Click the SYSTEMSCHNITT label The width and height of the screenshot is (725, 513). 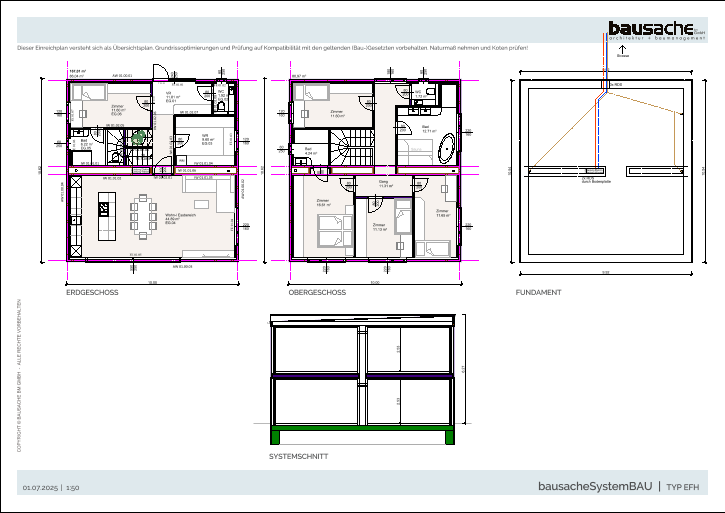[298, 456]
